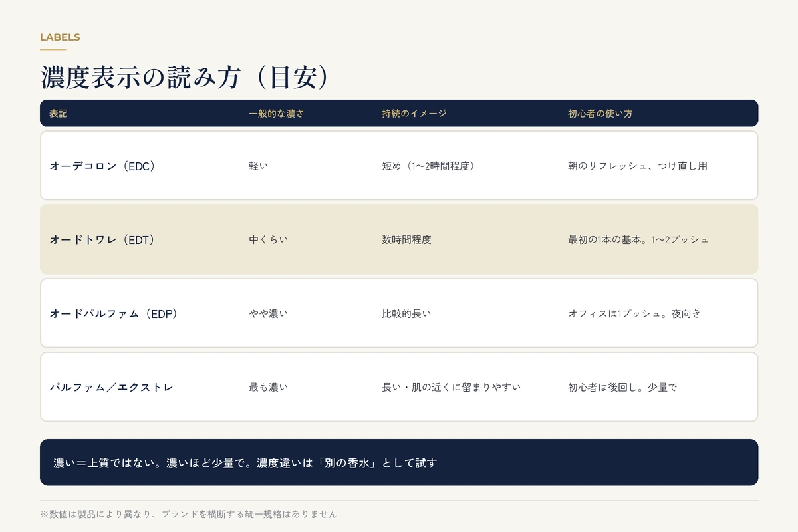Image resolution: width=798 pixels, height=532 pixels.
Task: Click the 持続のイメージ column header
Action: (x=414, y=114)
